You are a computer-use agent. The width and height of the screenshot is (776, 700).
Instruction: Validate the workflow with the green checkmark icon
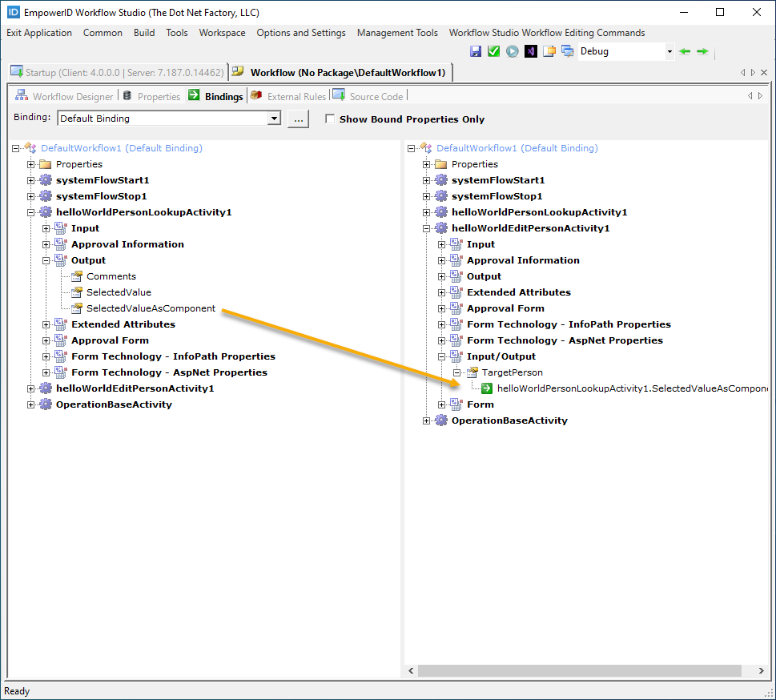[x=495, y=50]
